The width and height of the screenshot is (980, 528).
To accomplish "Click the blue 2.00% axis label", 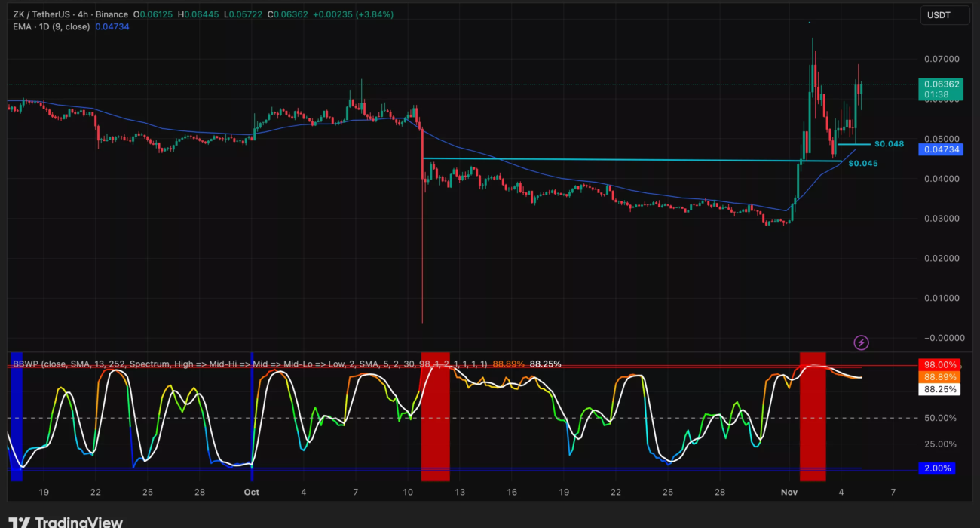I will point(937,468).
